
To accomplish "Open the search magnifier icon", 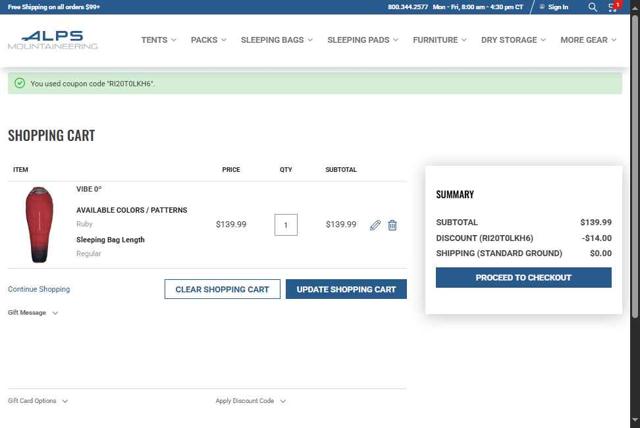I will coord(592,7).
